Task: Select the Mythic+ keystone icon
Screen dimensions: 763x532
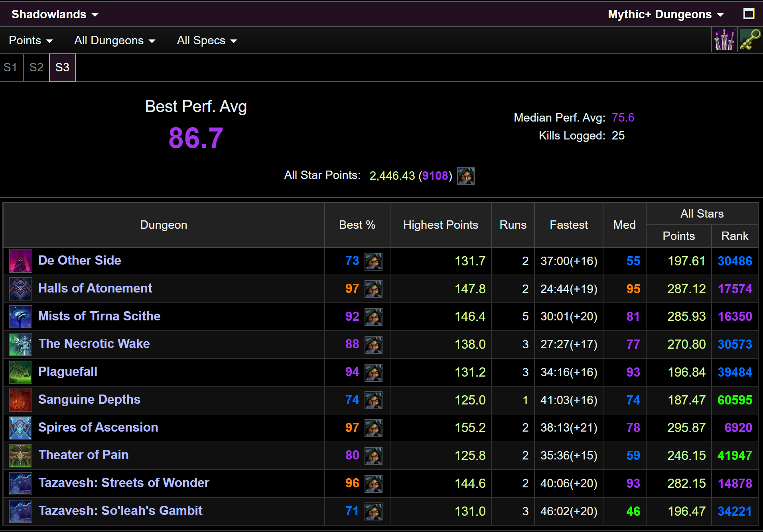Action: (750, 40)
